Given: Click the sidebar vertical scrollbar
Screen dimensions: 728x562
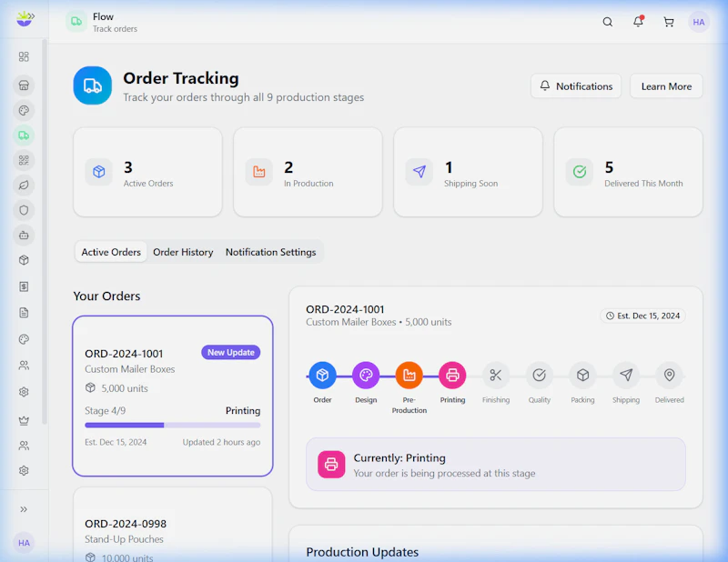Looking at the screenshot, I should point(45,232).
